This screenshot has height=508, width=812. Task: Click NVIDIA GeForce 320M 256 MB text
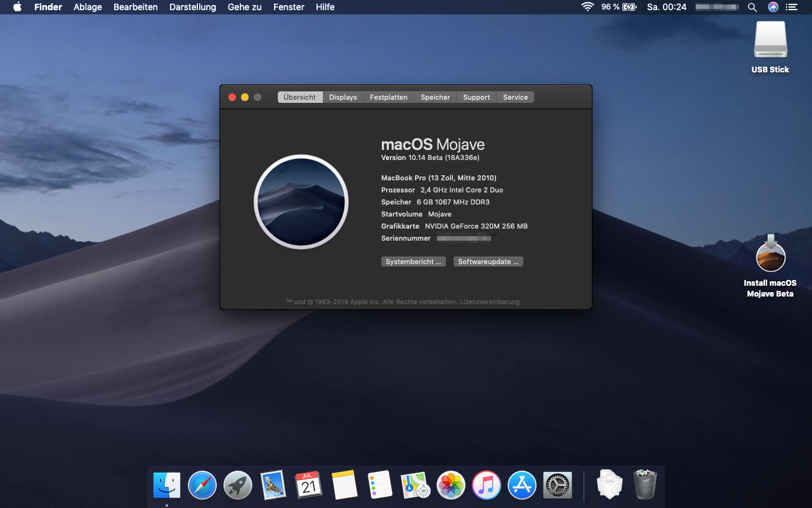(x=476, y=226)
